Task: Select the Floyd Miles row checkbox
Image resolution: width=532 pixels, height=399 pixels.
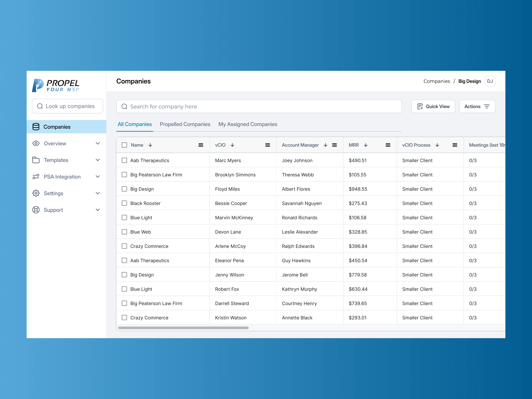Action: coord(124,189)
